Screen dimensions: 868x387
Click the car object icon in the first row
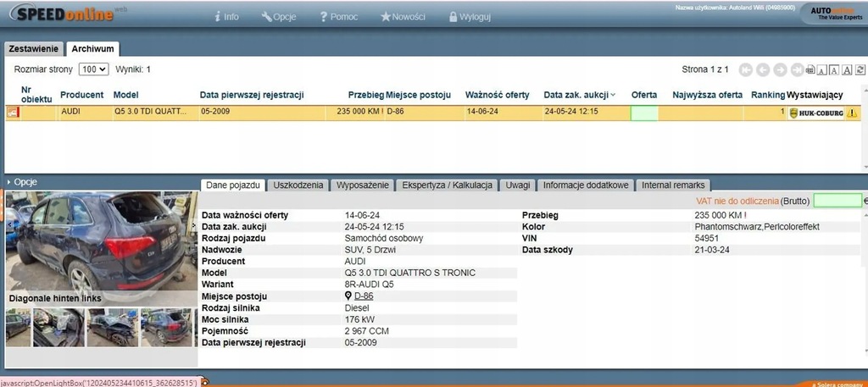pyautogui.click(x=13, y=112)
